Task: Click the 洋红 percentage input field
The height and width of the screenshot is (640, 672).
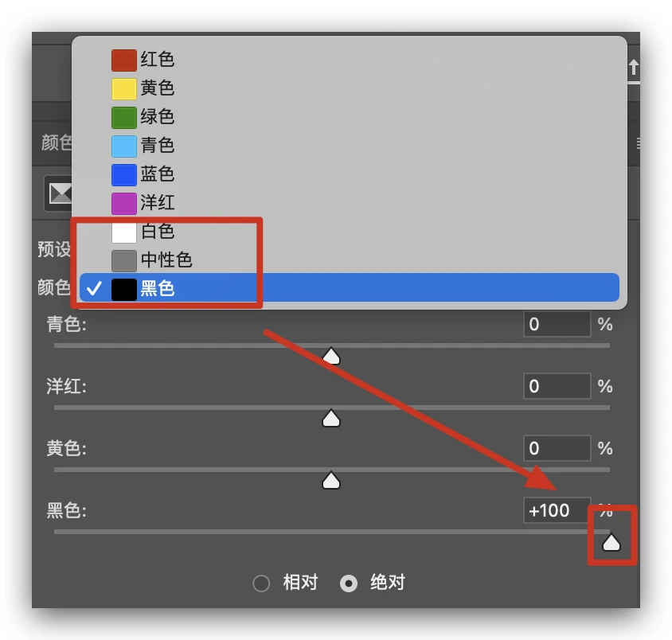Action: [x=557, y=386]
